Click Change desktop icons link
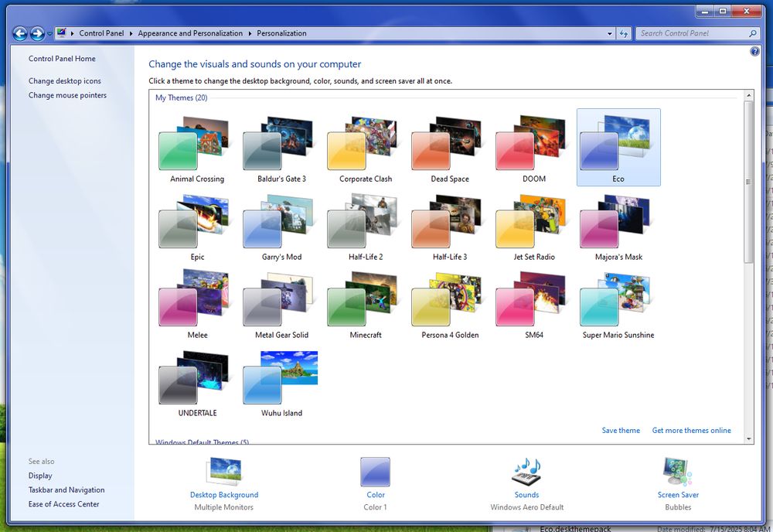The image size is (773, 532). (65, 81)
